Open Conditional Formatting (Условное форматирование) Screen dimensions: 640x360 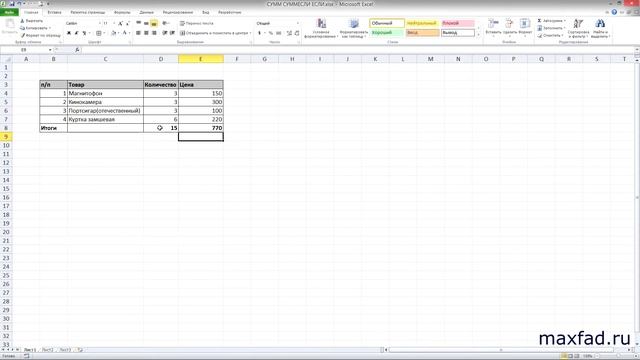point(321,28)
